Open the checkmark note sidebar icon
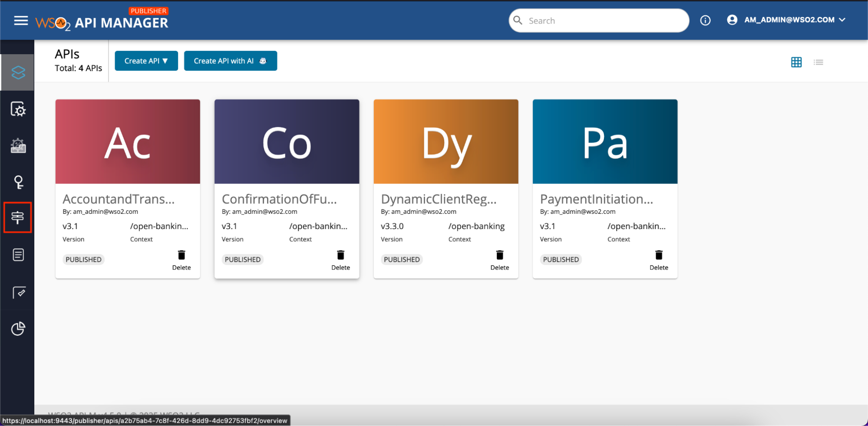 coord(19,292)
